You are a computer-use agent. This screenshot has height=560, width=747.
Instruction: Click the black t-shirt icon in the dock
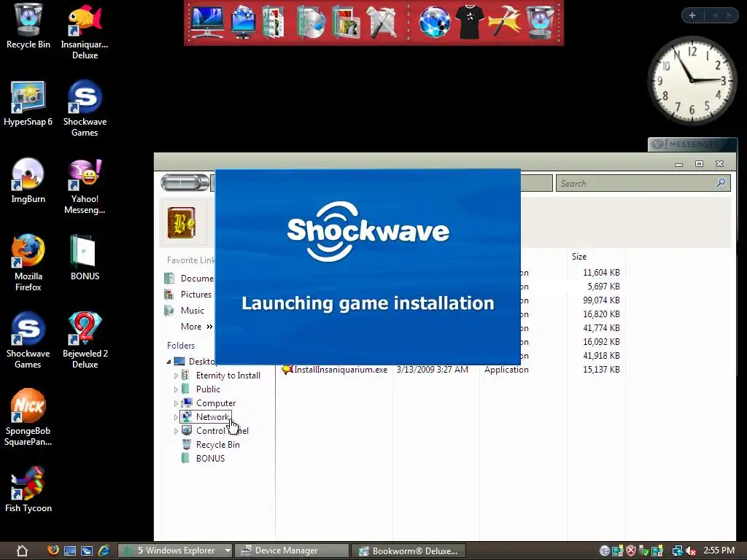click(470, 23)
